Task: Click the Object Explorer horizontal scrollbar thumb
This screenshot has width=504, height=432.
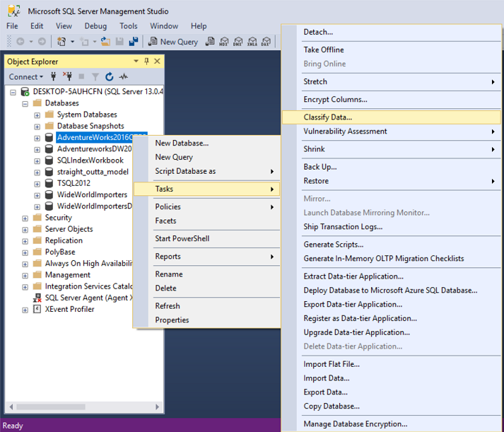Action: pos(51,407)
